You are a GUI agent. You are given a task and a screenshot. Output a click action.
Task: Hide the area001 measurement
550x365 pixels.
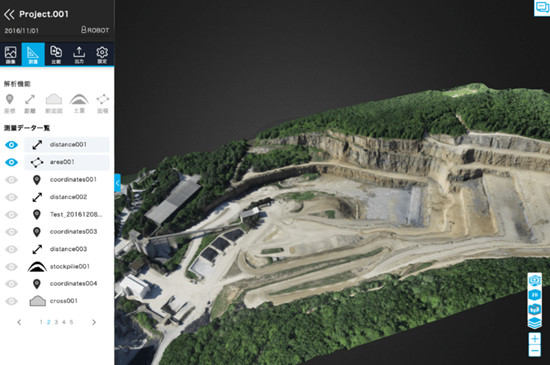pos(12,162)
